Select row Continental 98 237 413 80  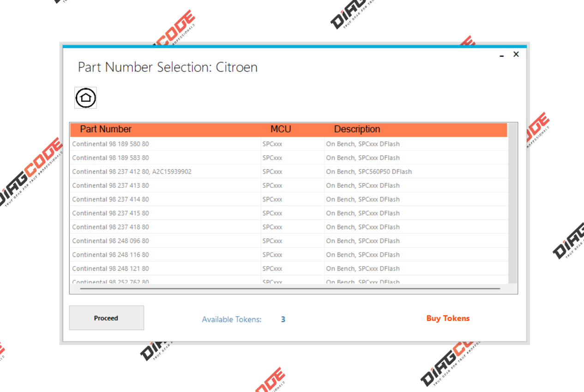pyautogui.click(x=289, y=185)
